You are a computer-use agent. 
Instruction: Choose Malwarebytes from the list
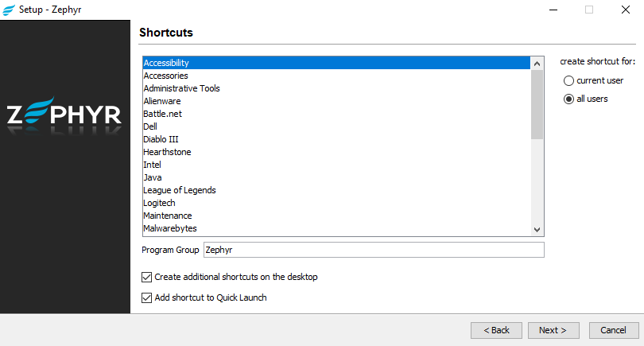170,228
